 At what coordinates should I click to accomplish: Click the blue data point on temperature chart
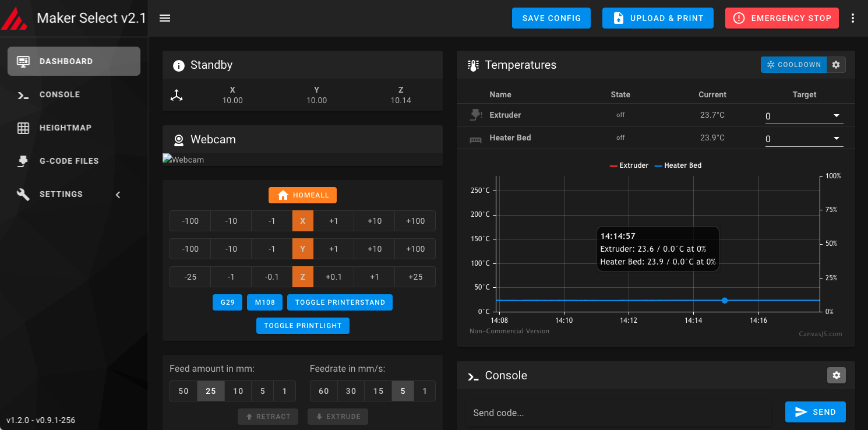click(x=725, y=301)
